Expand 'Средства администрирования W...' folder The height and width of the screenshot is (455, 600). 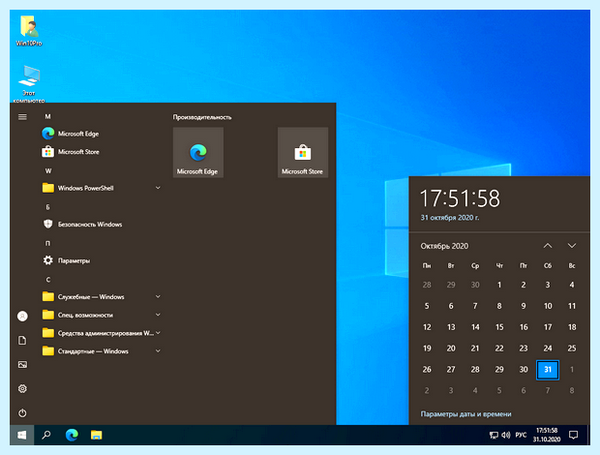(x=101, y=333)
